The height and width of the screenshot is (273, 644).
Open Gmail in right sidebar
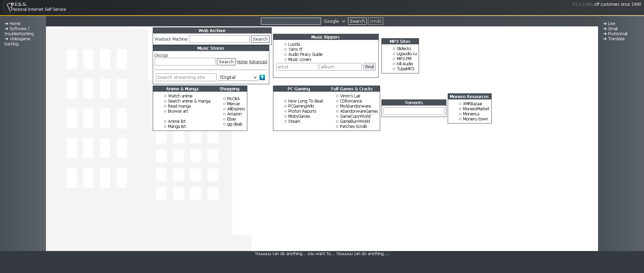coord(613,29)
